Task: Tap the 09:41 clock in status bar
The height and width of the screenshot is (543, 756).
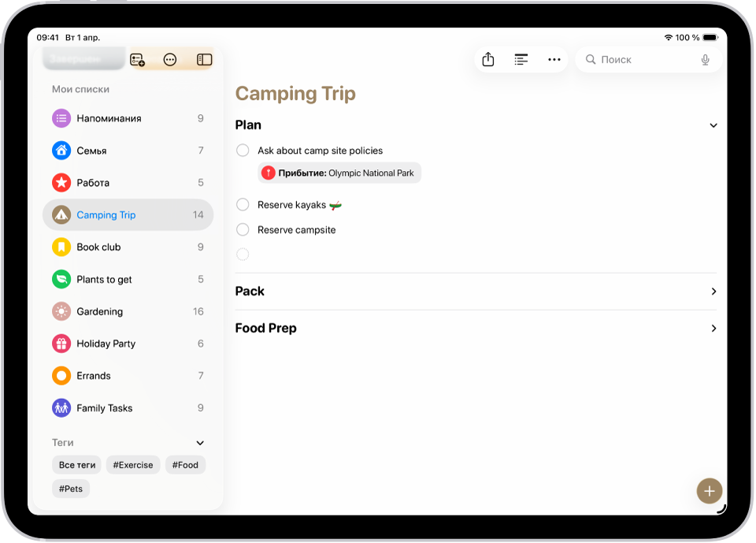Action: pyautogui.click(x=48, y=37)
